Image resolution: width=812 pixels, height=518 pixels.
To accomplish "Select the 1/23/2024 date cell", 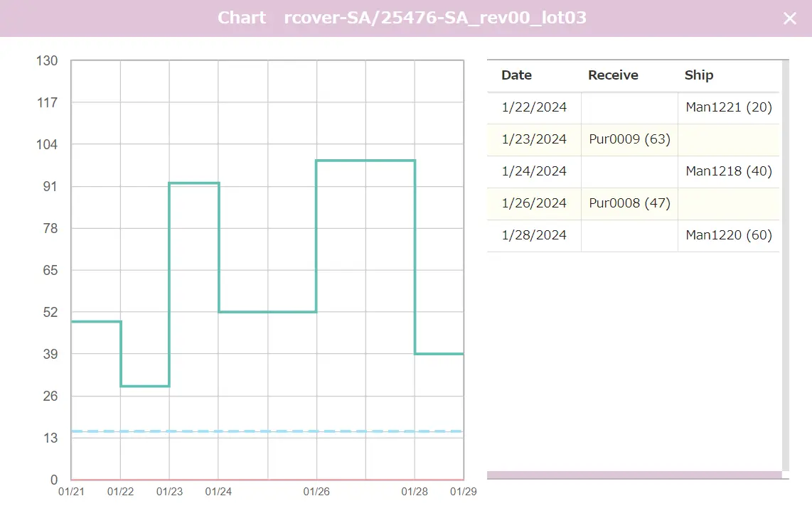I will tap(534, 139).
